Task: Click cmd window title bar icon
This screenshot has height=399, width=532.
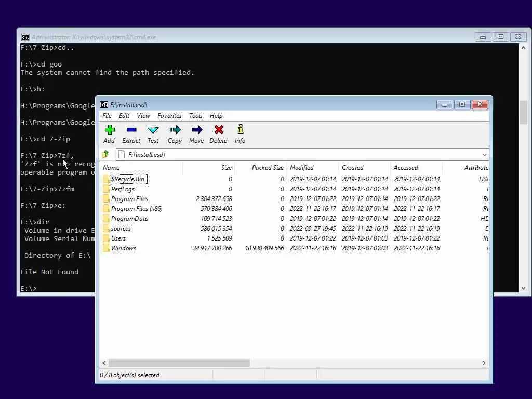Action: point(25,37)
